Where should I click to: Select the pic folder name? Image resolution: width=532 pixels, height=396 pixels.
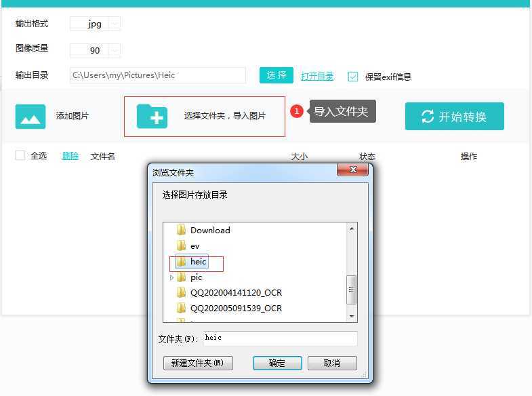click(196, 277)
